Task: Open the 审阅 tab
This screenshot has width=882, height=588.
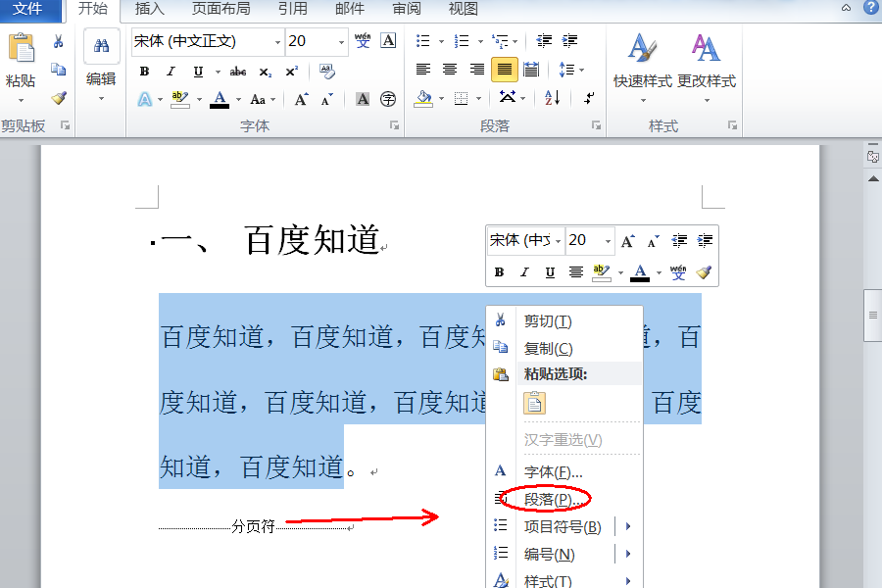Action: click(x=407, y=9)
